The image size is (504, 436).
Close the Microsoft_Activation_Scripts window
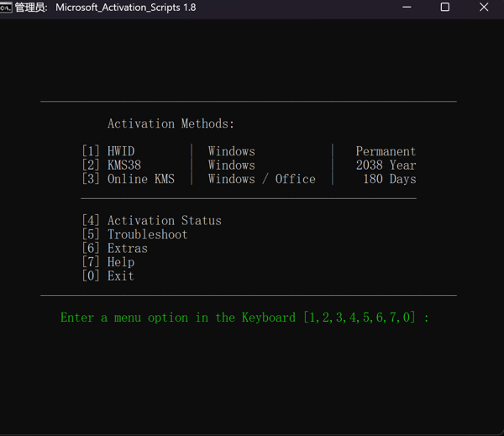tap(484, 8)
